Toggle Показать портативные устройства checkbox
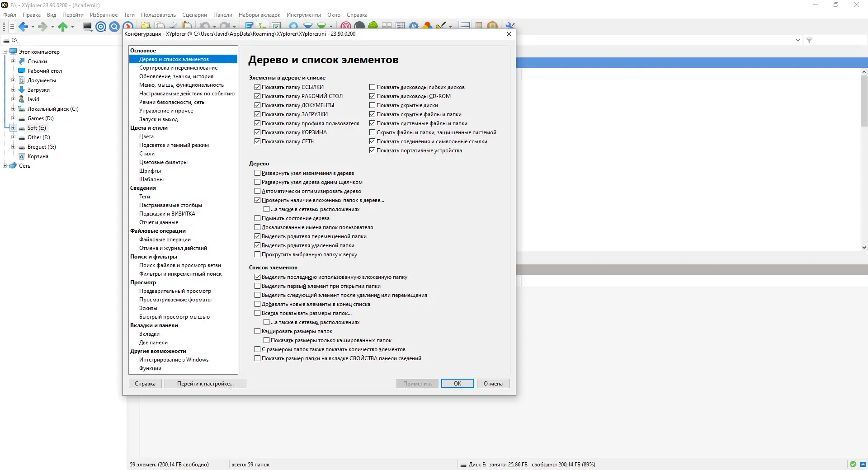The image size is (868, 470). 372,150
